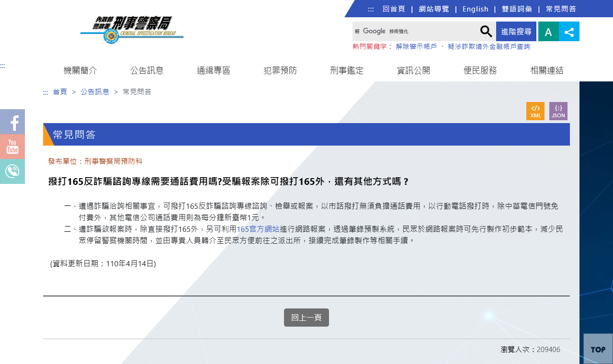
Task: Switch to the English site
Action: pos(476,9)
